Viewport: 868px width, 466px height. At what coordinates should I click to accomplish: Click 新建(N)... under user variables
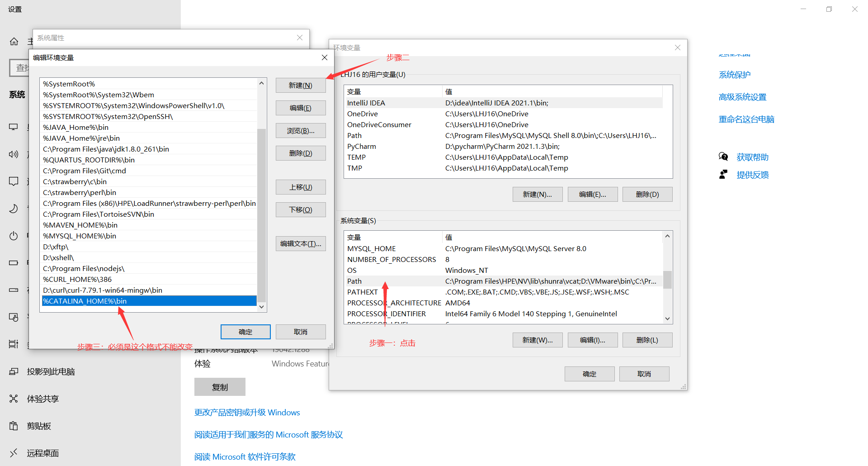click(538, 195)
